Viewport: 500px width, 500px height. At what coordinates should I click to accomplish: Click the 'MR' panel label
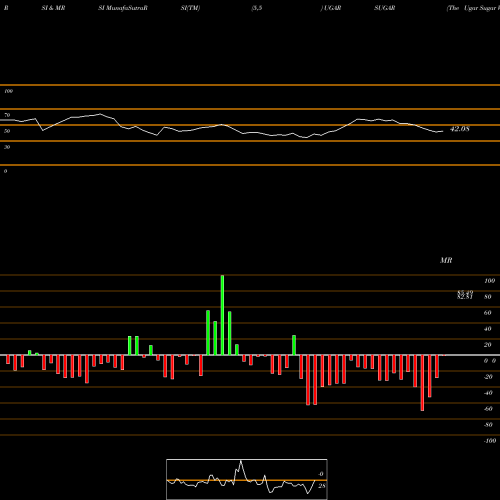tap(446, 260)
